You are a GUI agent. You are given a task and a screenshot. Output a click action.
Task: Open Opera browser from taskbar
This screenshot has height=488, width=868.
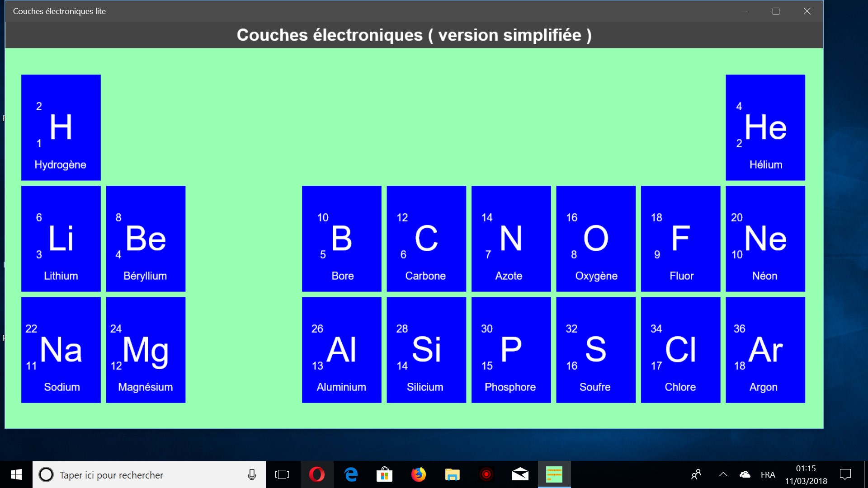tap(317, 474)
